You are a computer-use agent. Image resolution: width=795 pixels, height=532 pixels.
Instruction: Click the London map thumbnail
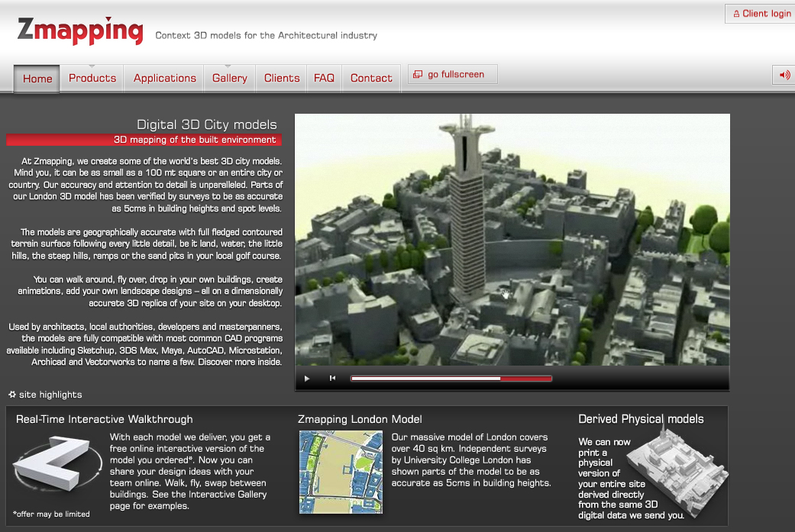(341, 472)
